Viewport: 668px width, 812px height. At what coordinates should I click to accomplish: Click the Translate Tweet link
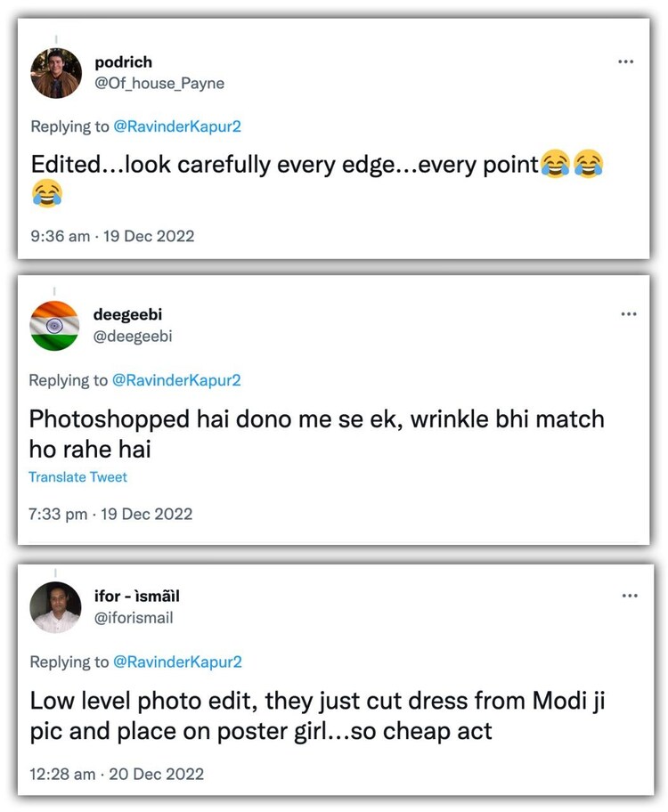coord(77,477)
